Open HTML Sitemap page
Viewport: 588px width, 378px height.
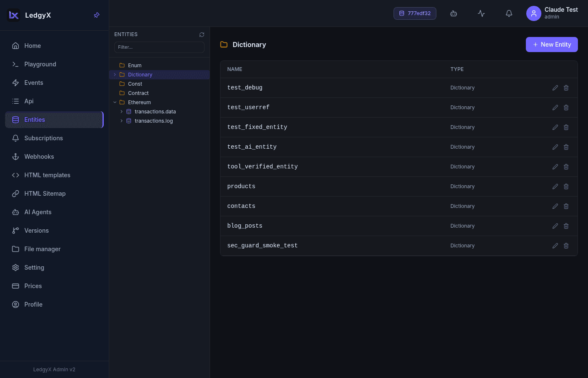tap(54, 194)
